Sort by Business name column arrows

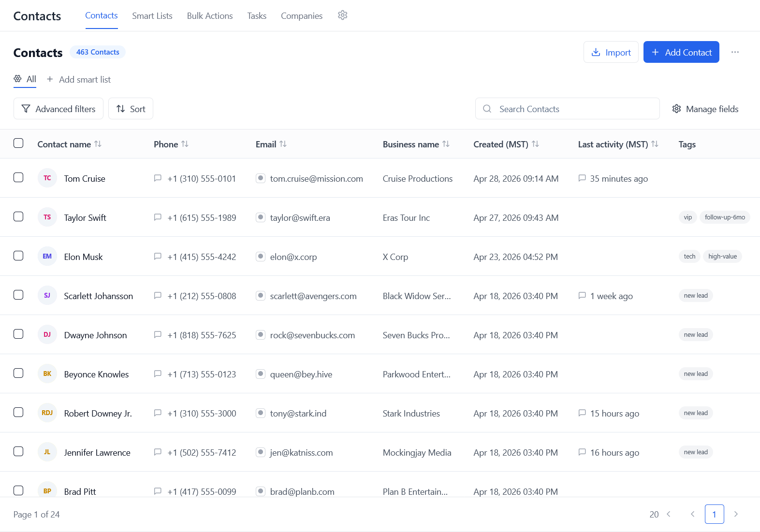click(446, 144)
